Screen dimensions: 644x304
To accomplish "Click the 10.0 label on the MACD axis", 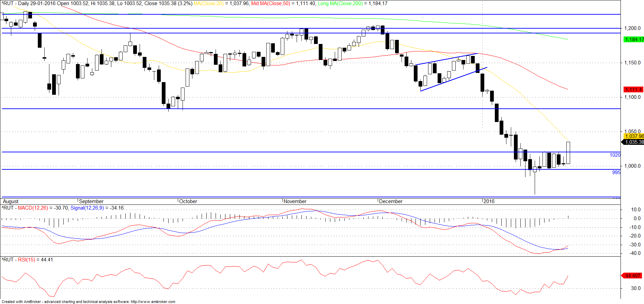I will pos(636,210).
